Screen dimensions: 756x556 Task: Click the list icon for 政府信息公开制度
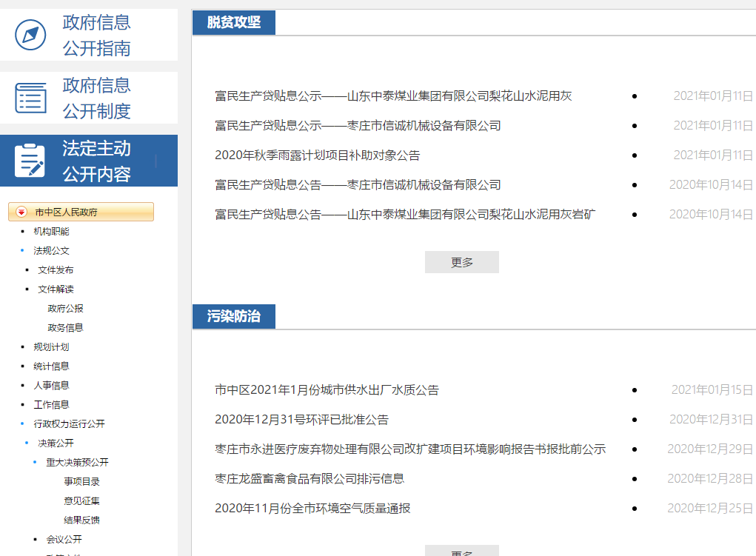click(x=30, y=98)
